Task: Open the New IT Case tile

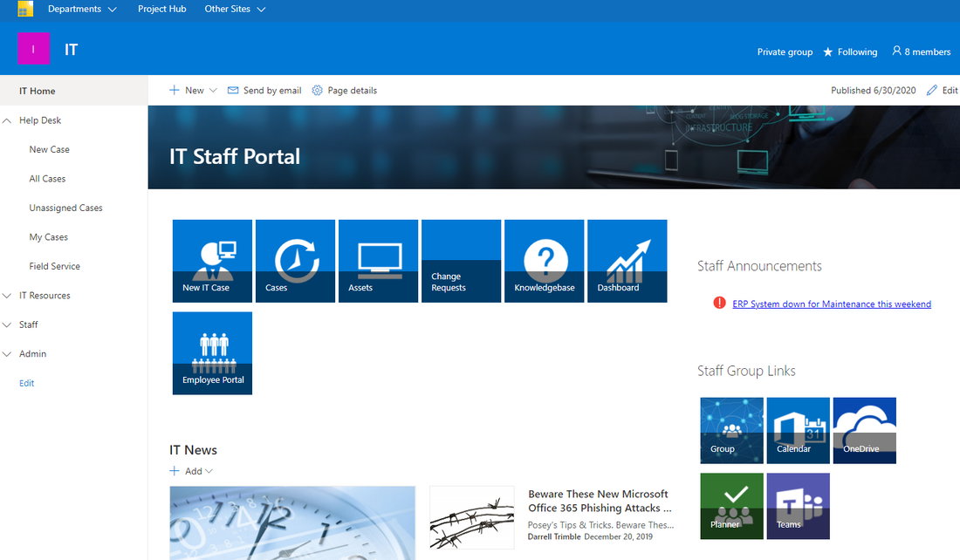Action: 212,261
